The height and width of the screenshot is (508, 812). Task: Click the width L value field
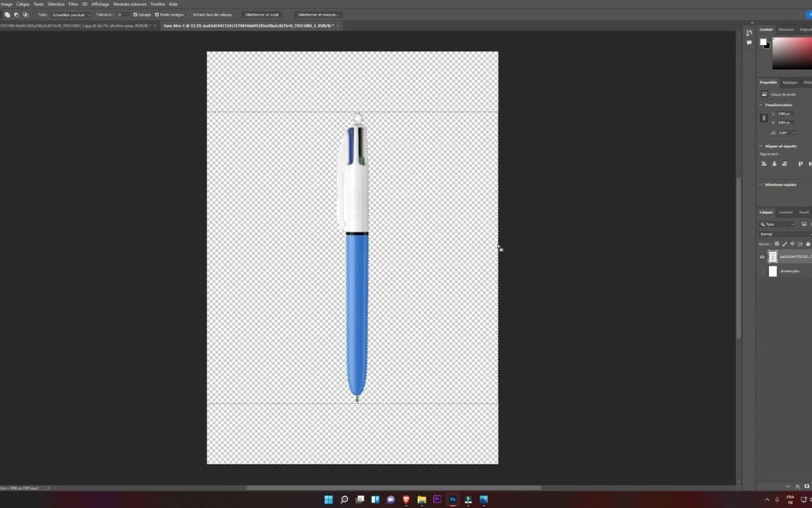pyautogui.click(x=785, y=114)
